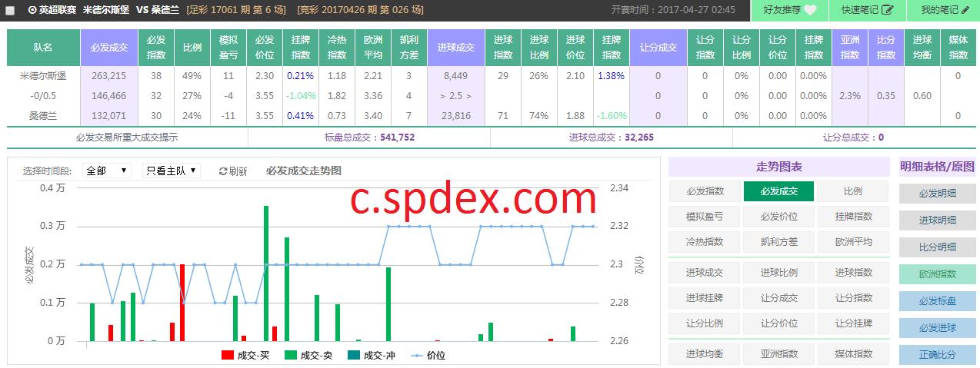Click the 进球总成交 32,265 total
Viewport: 980px width, 368px height.
tap(612, 137)
